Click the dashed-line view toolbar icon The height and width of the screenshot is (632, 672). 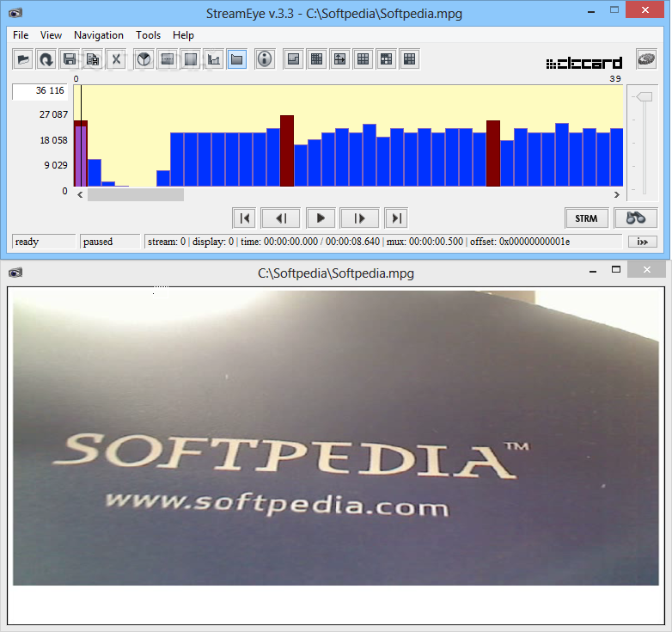coord(168,59)
